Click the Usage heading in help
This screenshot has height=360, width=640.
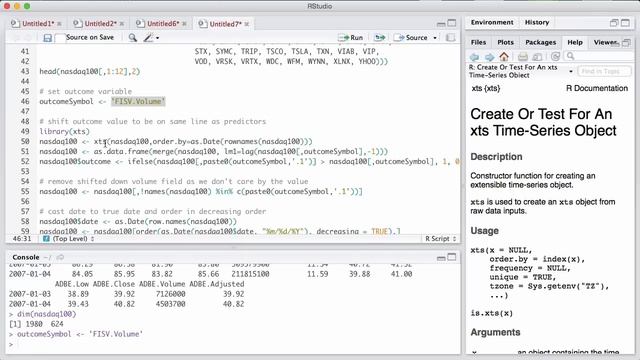pyautogui.click(x=484, y=231)
